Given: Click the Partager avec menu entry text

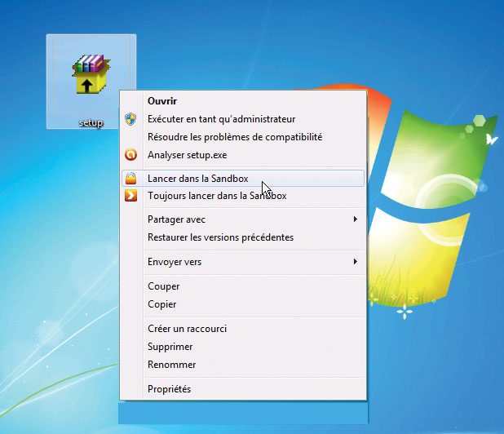Looking at the screenshot, I should (176, 219).
